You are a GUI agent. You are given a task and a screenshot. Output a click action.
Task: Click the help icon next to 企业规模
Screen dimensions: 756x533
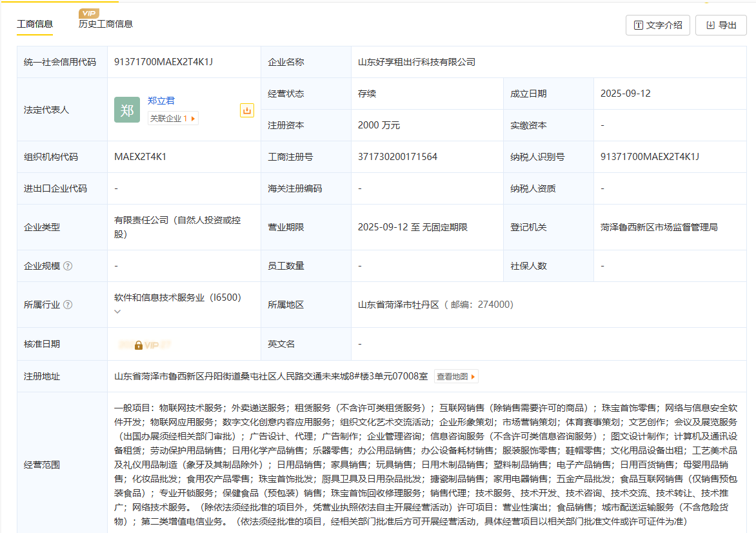[x=68, y=266]
